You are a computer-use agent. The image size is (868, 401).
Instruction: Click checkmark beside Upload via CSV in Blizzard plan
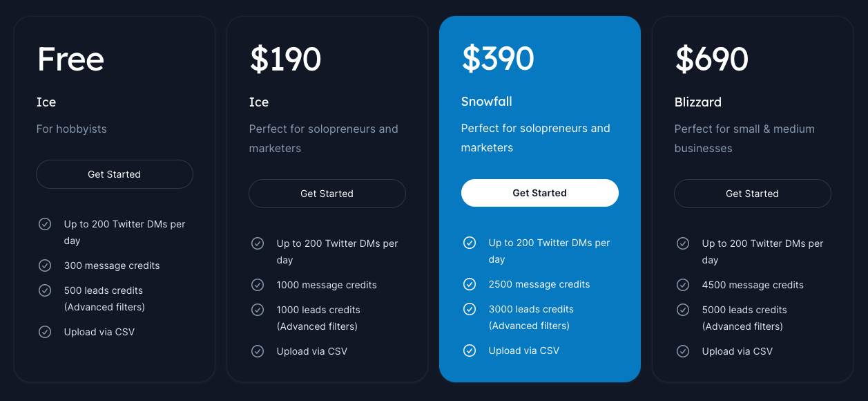pos(683,351)
